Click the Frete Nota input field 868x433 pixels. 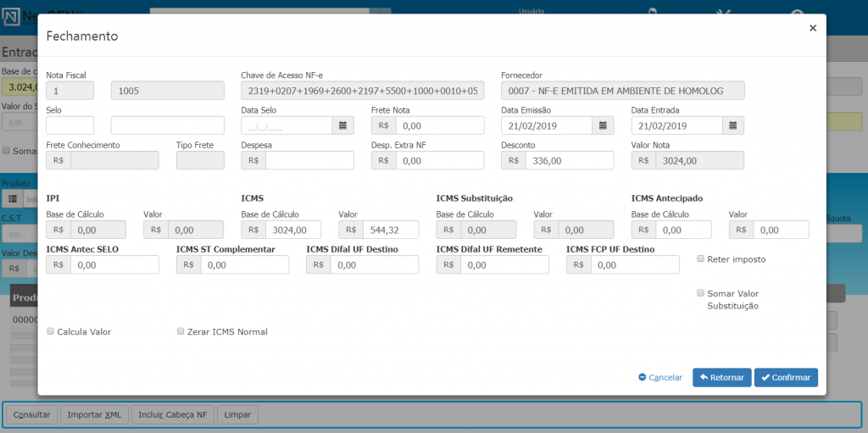[x=439, y=125]
